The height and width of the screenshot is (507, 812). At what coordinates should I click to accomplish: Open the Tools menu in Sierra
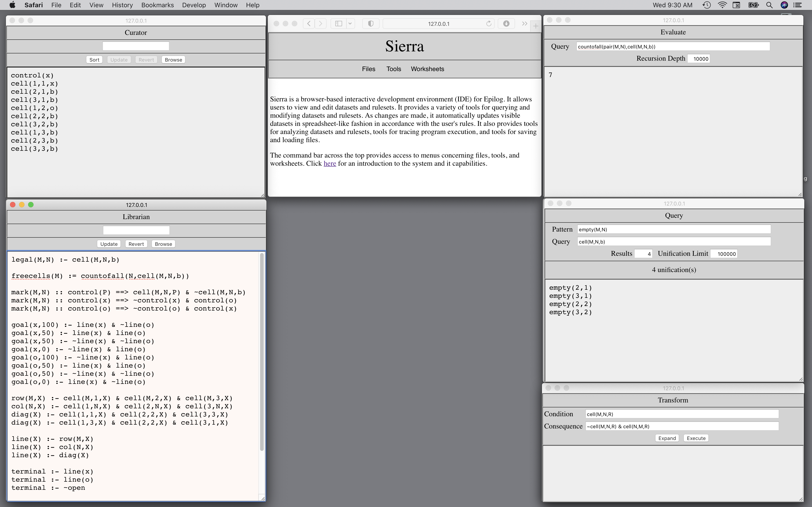tap(394, 69)
